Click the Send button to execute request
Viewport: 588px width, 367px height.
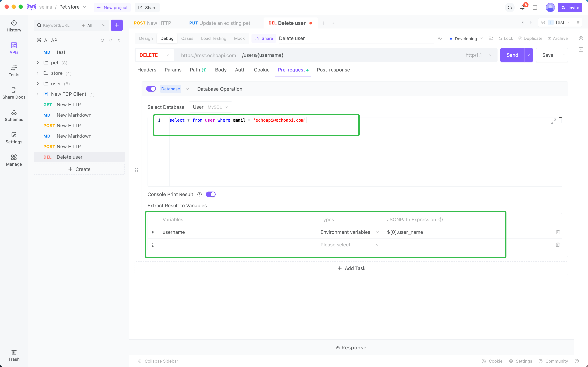tap(512, 55)
